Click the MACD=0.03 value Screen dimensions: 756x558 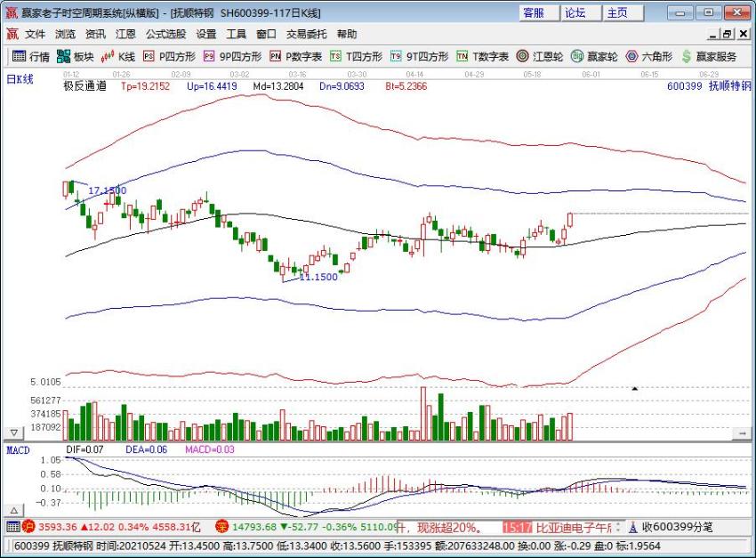click(210, 449)
